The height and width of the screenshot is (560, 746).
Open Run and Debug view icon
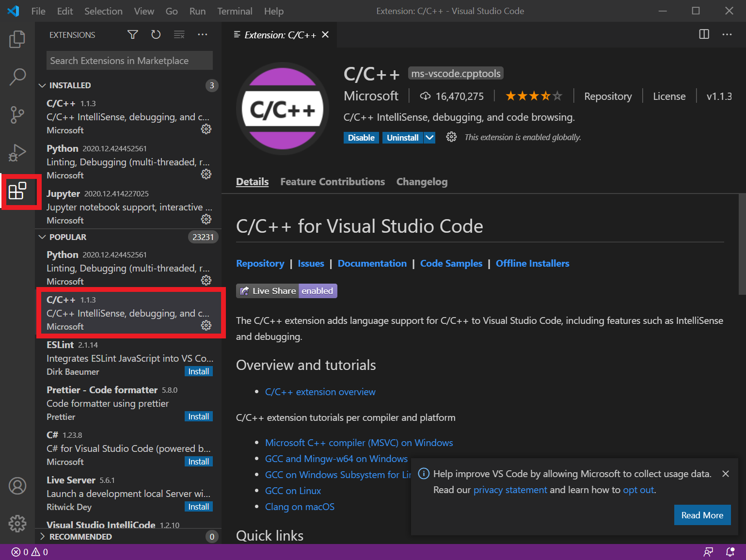coord(17,153)
